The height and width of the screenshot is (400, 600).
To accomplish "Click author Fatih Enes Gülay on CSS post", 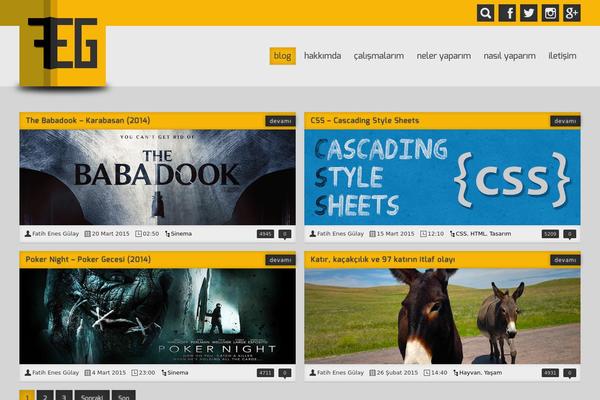I will tap(340, 233).
